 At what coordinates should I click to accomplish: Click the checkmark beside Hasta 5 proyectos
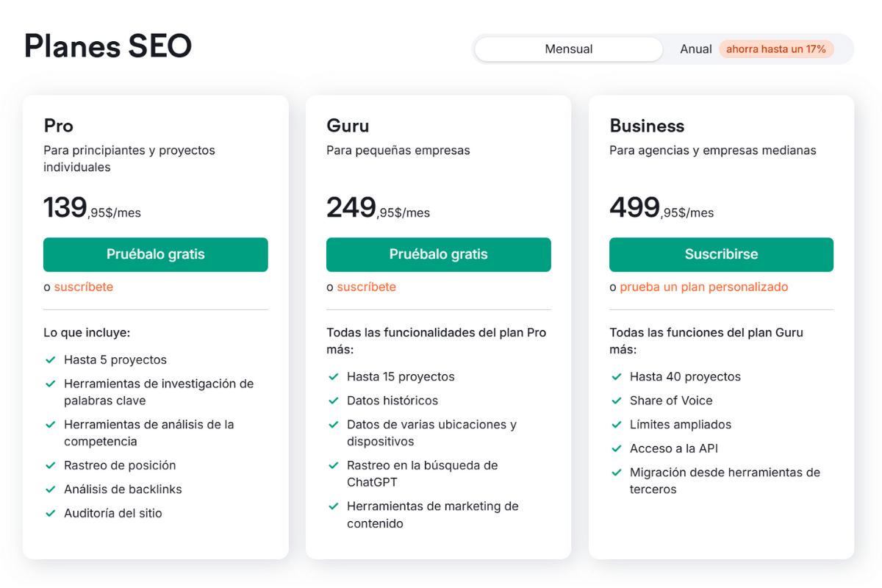click(x=51, y=360)
